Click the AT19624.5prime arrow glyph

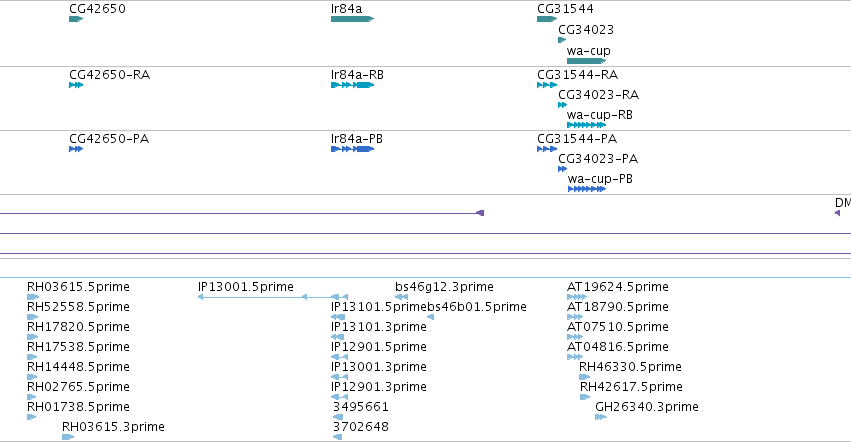[576, 297]
